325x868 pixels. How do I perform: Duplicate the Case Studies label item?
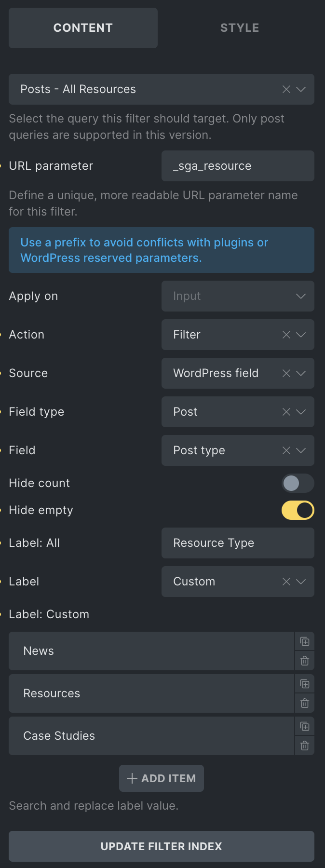305,726
